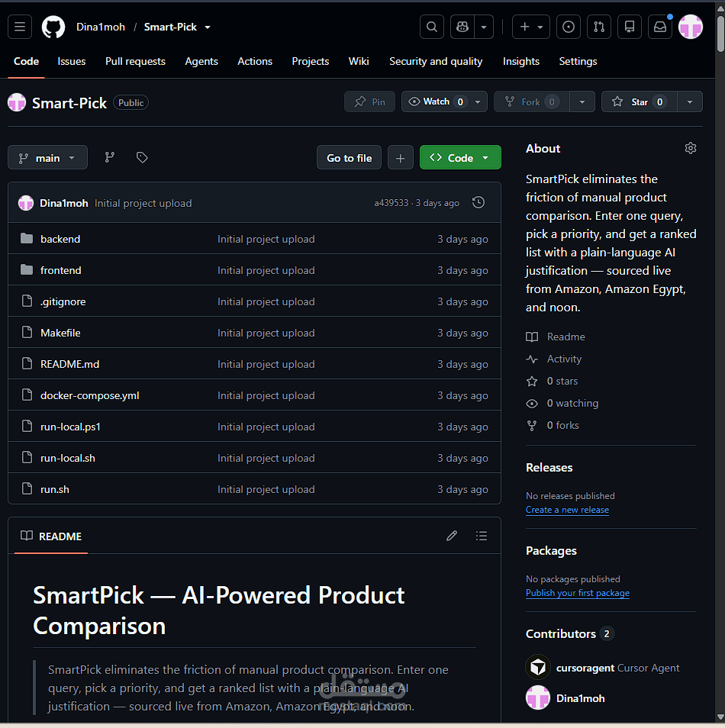Image resolution: width=725 pixels, height=728 pixels.
Task: Switch to the Insights tab
Action: pyautogui.click(x=520, y=61)
